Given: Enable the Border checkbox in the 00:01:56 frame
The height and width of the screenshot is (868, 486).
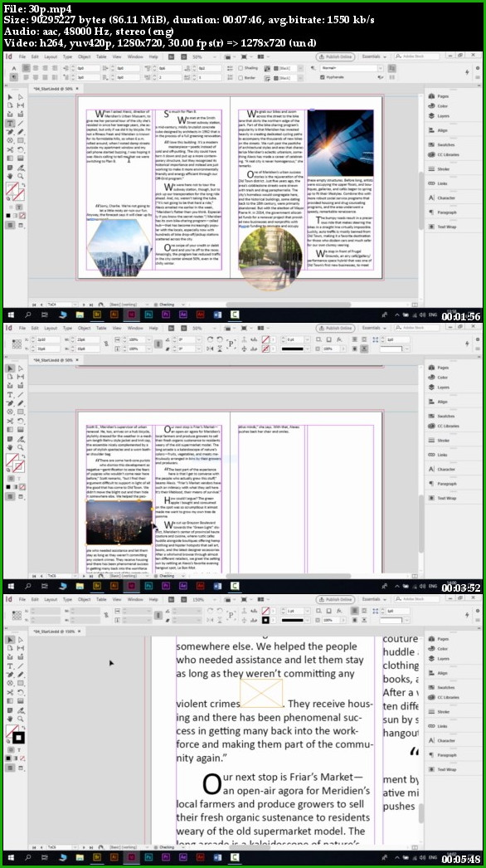Looking at the screenshot, I should point(241,78).
